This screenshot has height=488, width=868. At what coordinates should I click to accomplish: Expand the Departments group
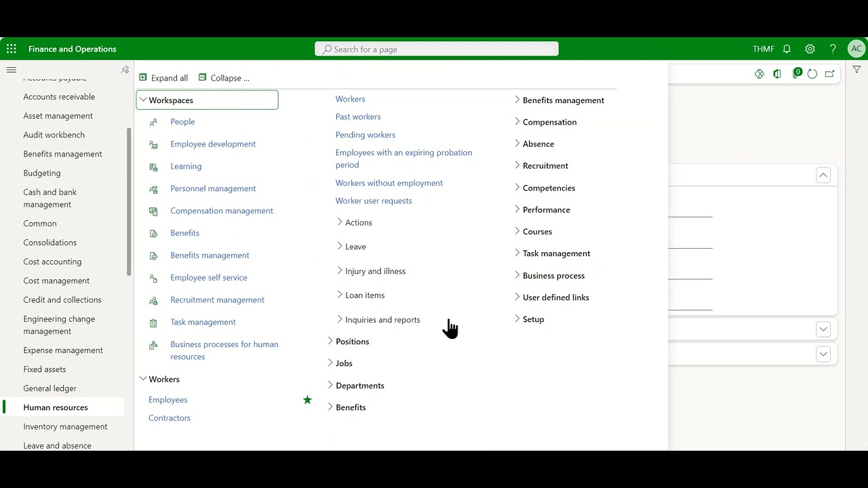click(330, 385)
